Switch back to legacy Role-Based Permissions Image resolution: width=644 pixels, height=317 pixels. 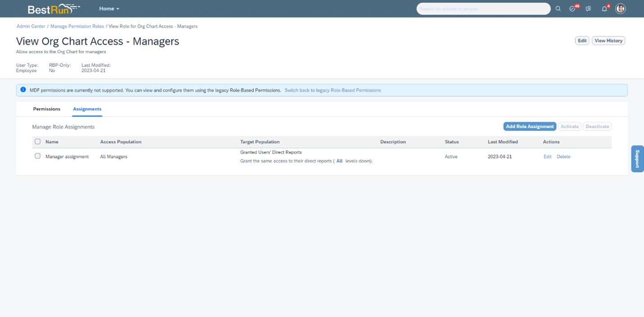pyautogui.click(x=333, y=90)
